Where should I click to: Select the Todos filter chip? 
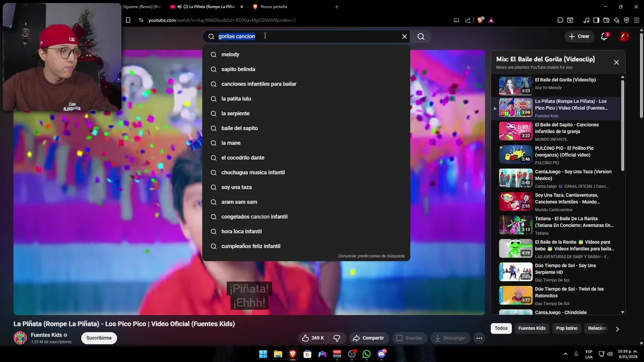[501, 328]
